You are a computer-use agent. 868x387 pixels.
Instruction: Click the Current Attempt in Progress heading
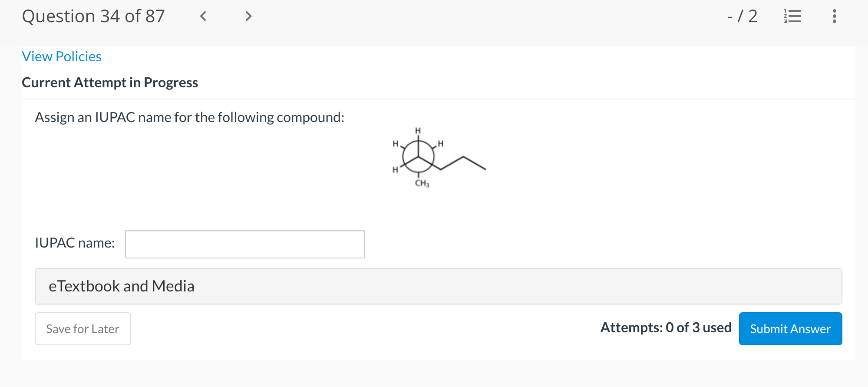click(110, 83)
